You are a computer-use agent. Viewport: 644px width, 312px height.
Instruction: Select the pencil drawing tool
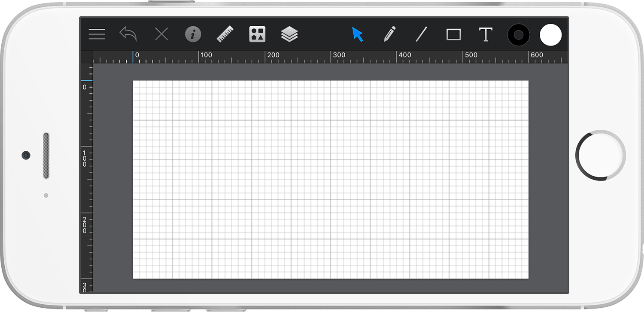click(389, 34)
